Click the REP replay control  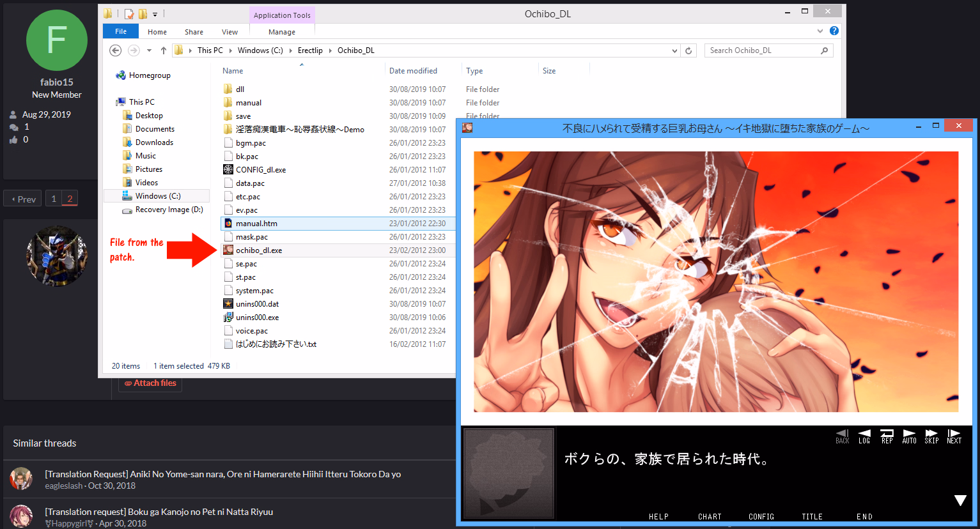tap(887, 436)
